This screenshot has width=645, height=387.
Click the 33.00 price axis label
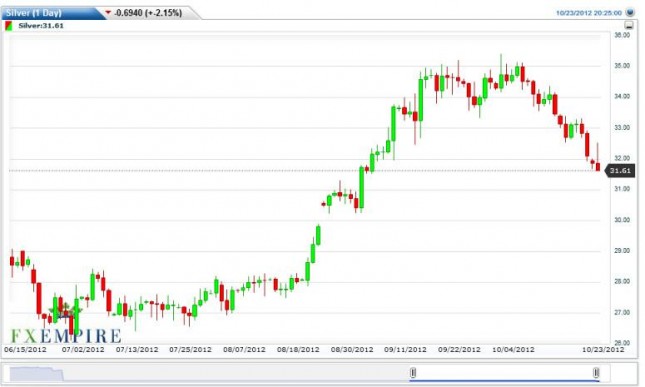click(622, 127)
